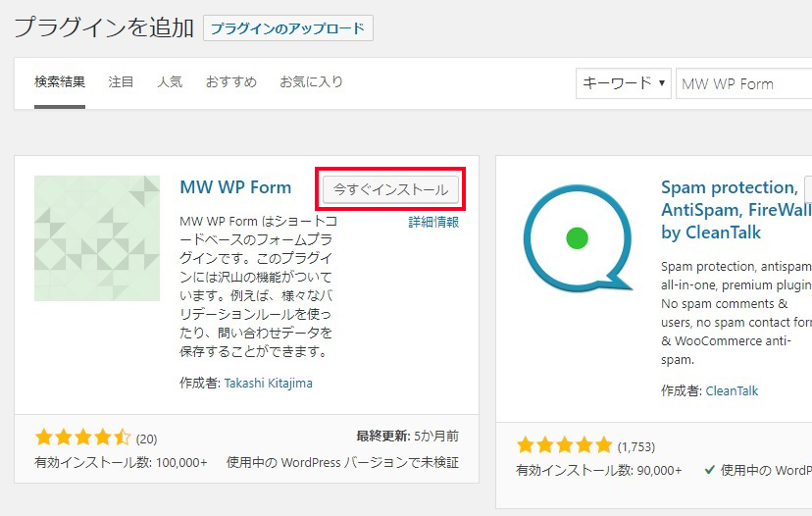The height and width of the screenshot is (516, 812).
Task: Open author link Takashi Kitajima
Action: pyautogui.click(x=269, y=384)
